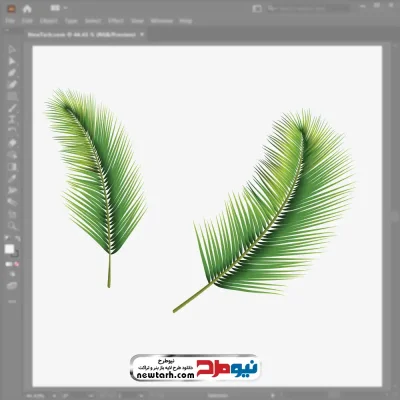The image size is (400, 400).
Task: Open the Edit Toolbar three-dots menu
Action: click(x=12, y=302)
